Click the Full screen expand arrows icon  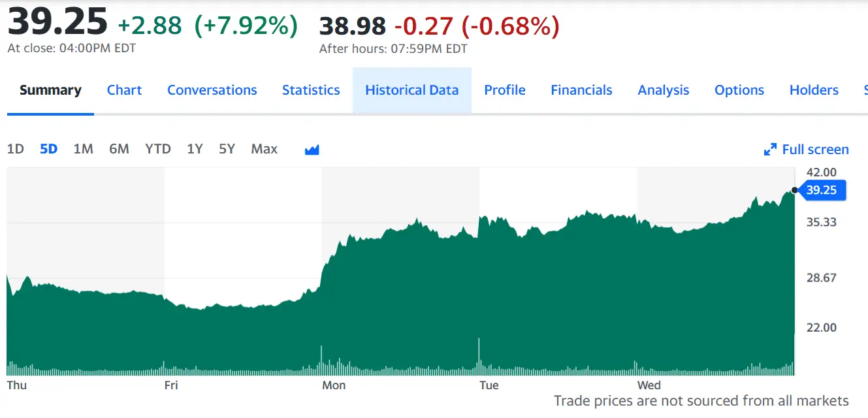(x=770, y=150)
